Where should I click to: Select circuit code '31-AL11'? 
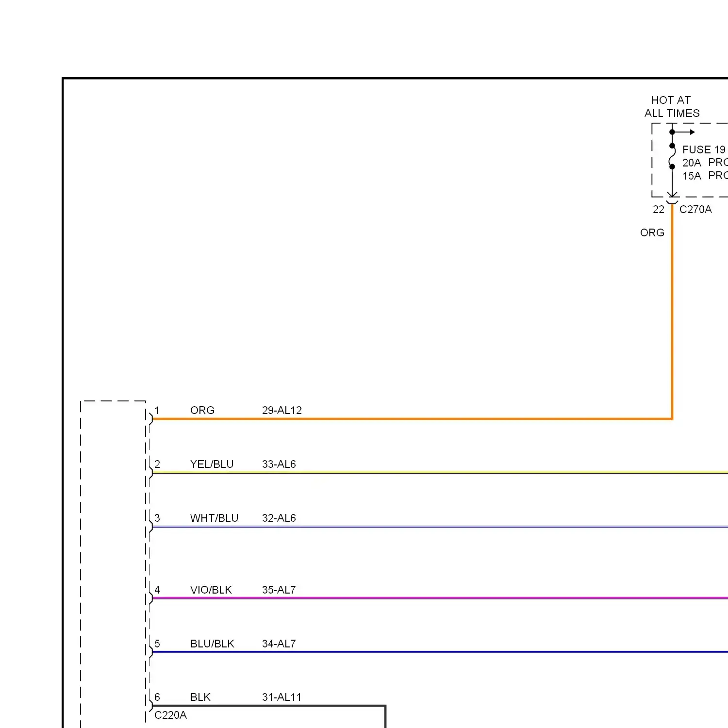pos(282,697)
